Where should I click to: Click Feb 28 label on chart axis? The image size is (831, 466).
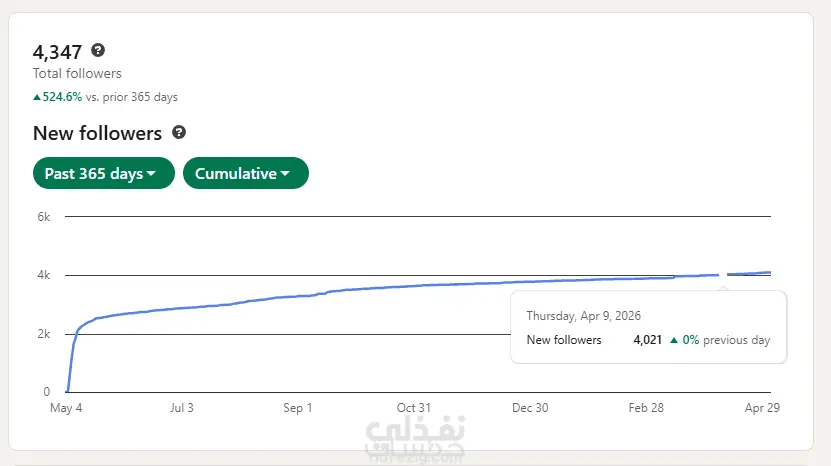point(646,408)
